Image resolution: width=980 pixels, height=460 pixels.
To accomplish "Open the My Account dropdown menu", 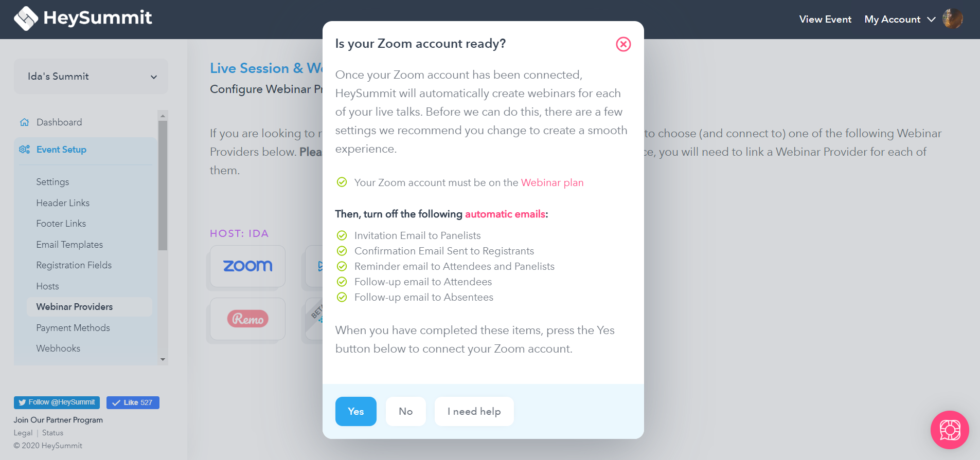I will pyautogui.click(x=900, y=19).
